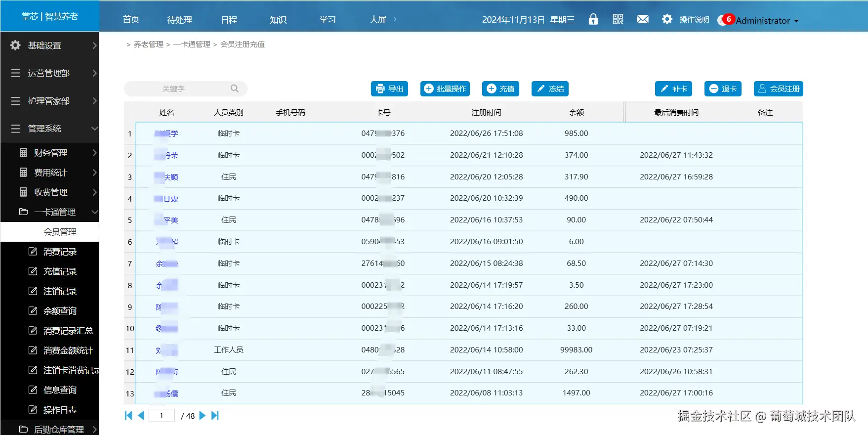
Task: Jump to first page arrow
Action: [x=128, y=416]
